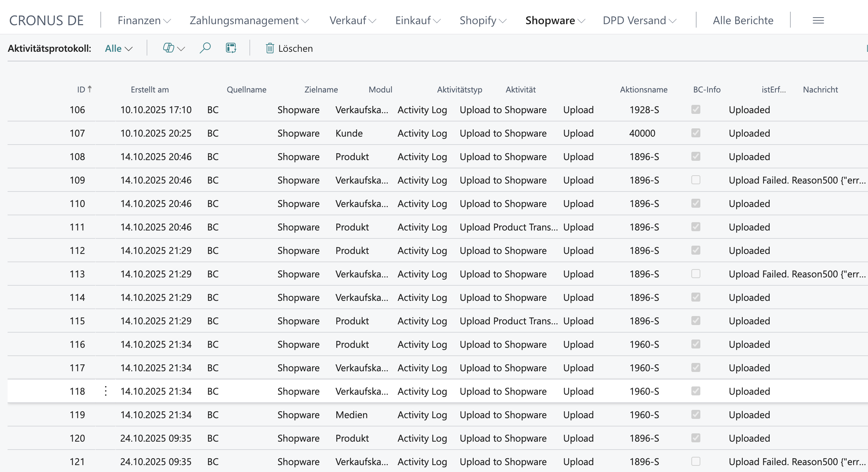Screen dimensions: 868x472
Task: Expand the Shopify menu
Action: click(x=483, y=20)
